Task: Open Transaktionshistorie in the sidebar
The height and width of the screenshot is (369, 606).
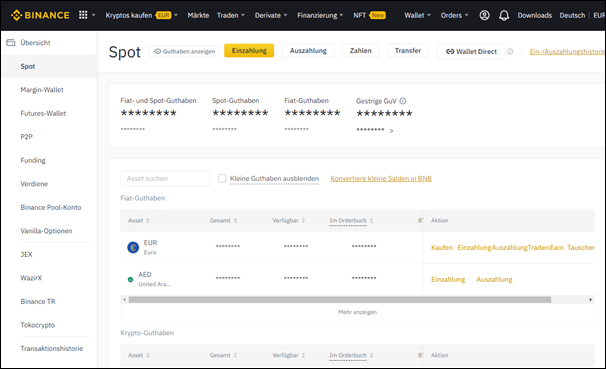Action: click(x=52, y=349)
